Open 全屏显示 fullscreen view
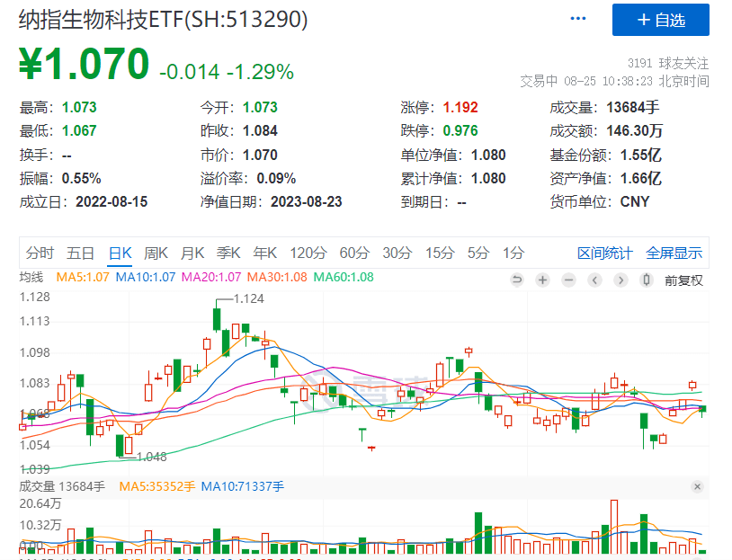The width and height of the screenshot is (732, 560). coord(674,253)
